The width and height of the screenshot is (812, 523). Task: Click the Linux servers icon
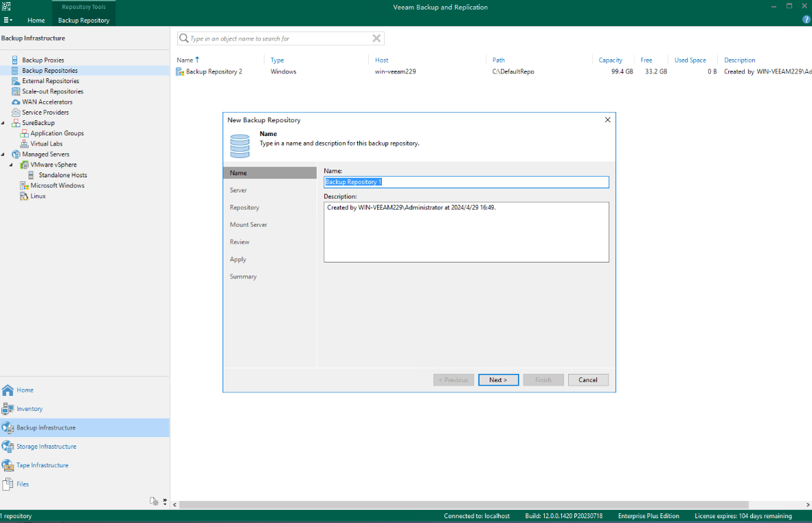click(24, 196)
